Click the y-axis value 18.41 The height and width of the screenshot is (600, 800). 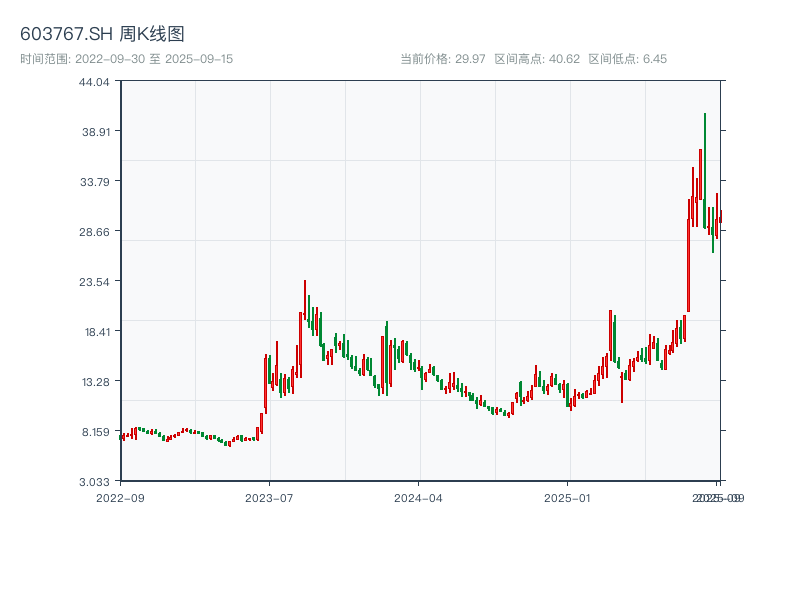click(97, 332)
